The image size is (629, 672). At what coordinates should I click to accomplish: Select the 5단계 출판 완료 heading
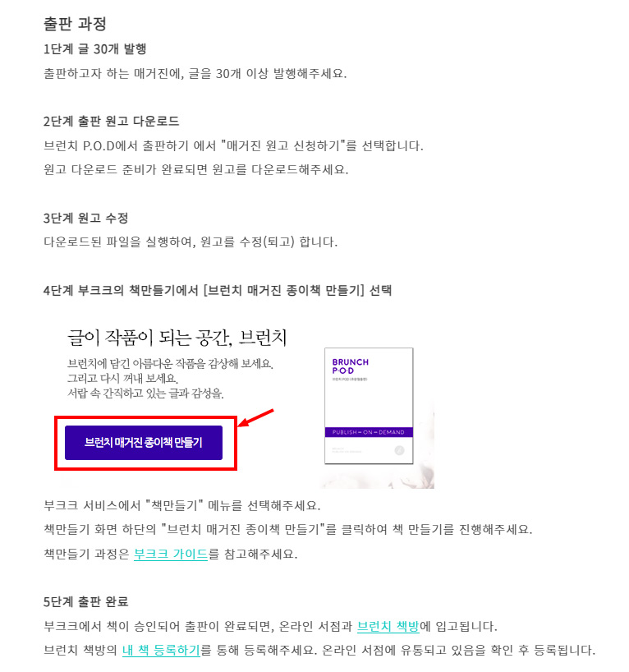(x=85, y=601)
